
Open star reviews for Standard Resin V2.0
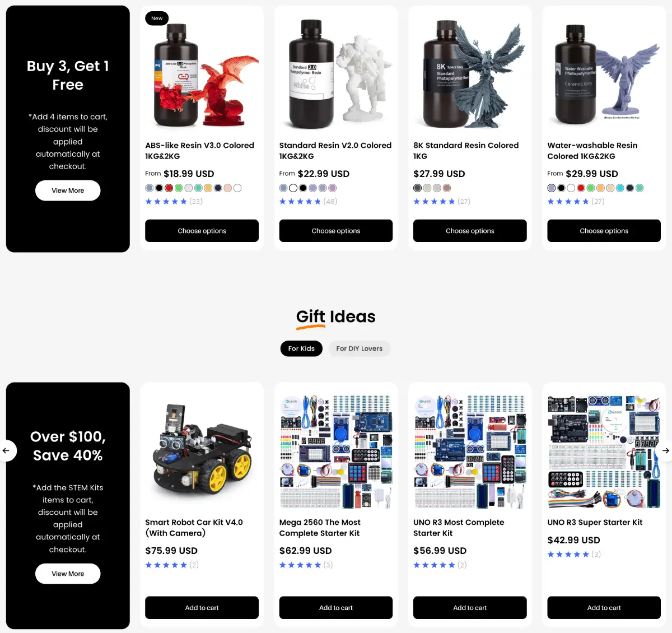coord(308,202)
